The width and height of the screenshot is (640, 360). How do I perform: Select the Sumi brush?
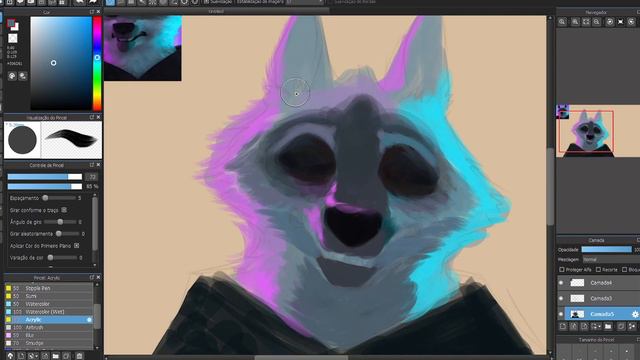tap(49, 296)
